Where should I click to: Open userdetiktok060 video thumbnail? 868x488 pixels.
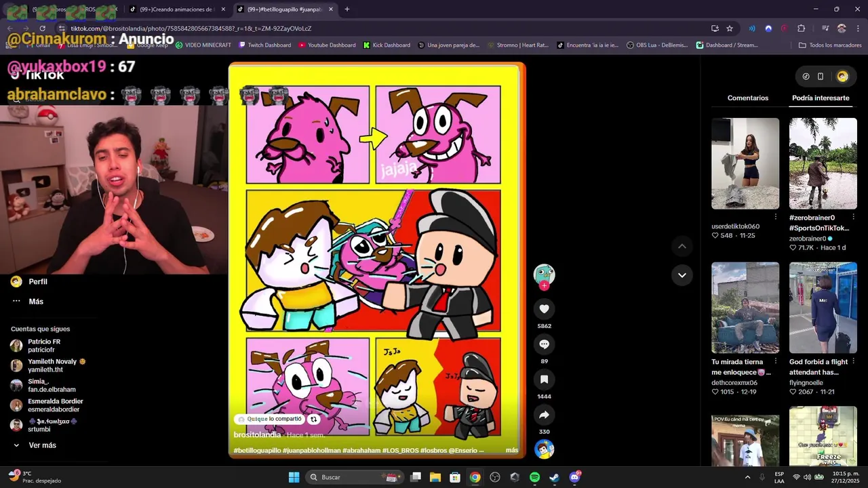click(745, 163)
